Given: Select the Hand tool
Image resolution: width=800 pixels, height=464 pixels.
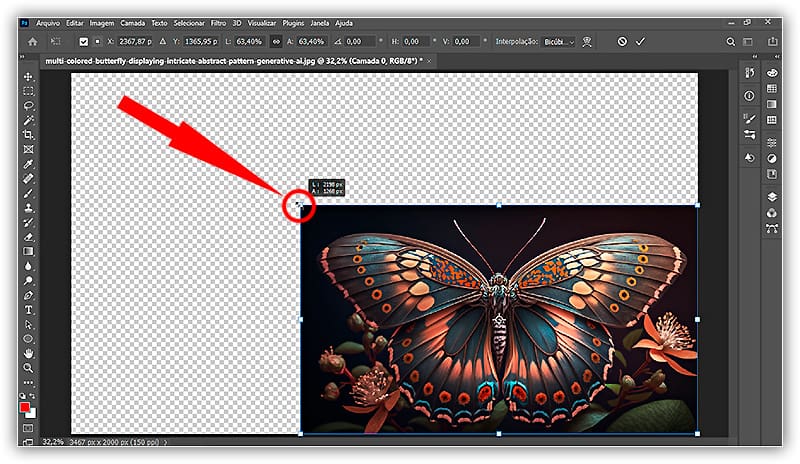Looking at the screenshot, I should (x=29, y=353).
